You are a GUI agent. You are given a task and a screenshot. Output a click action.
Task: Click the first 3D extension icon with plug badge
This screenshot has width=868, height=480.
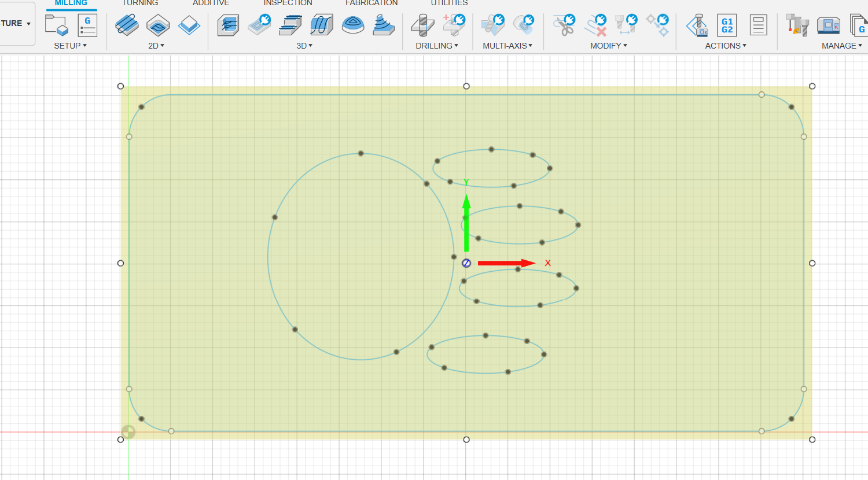click(x=260, y=25)
